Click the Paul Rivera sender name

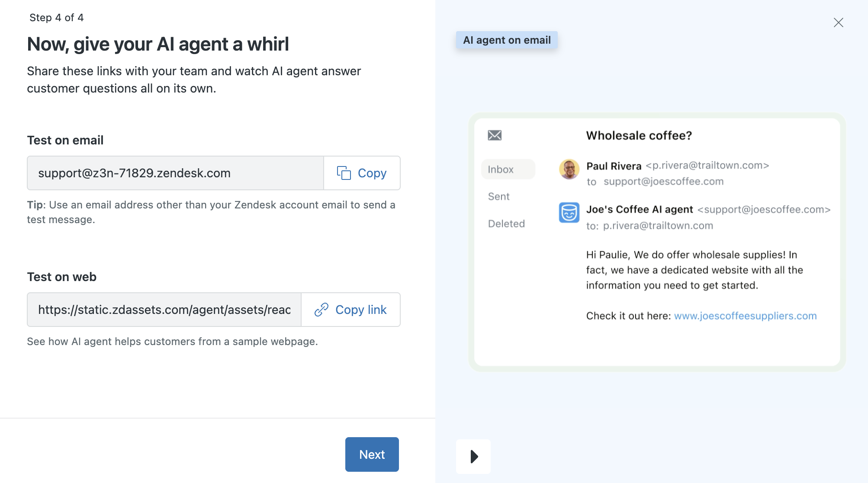click(614, 166)
